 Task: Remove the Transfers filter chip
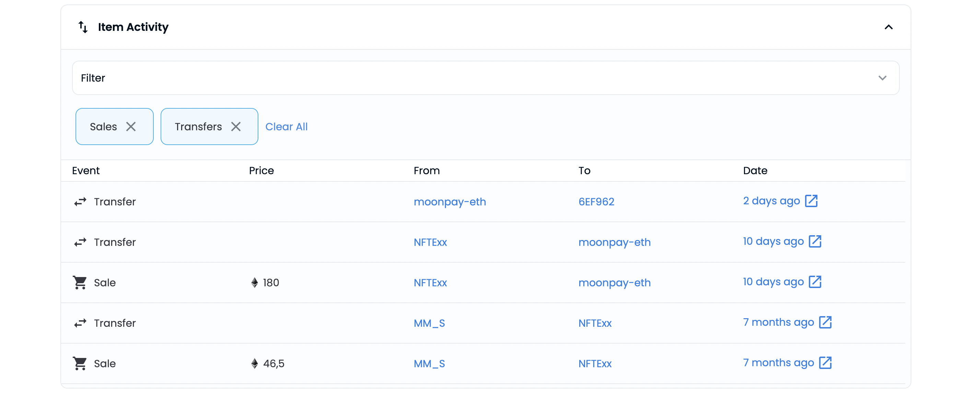pyautogui.click(x=236, y=127)
